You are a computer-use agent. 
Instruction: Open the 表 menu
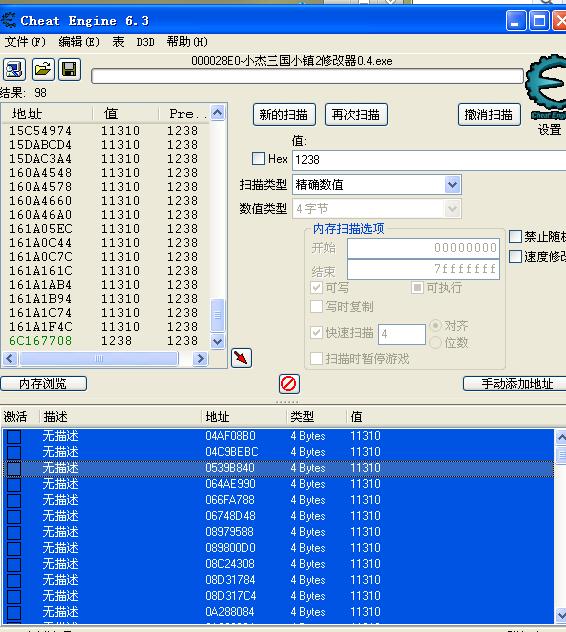pyautogui.click(x=118, y=42)
